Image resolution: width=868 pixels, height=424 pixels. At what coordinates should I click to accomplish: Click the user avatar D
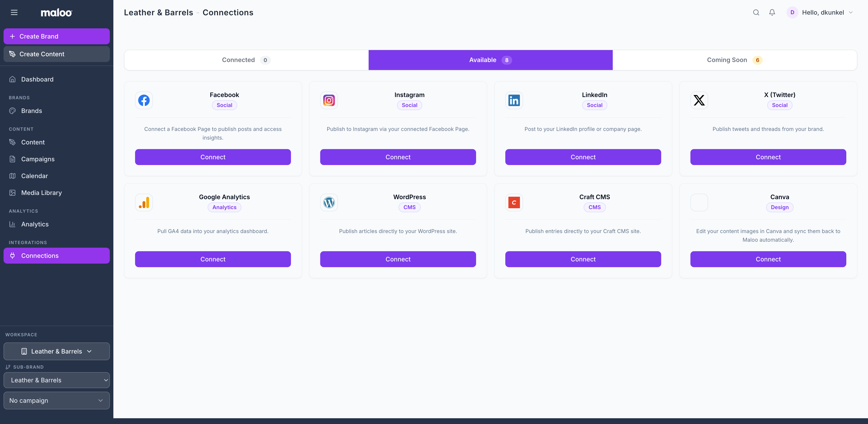coord(792,12)
